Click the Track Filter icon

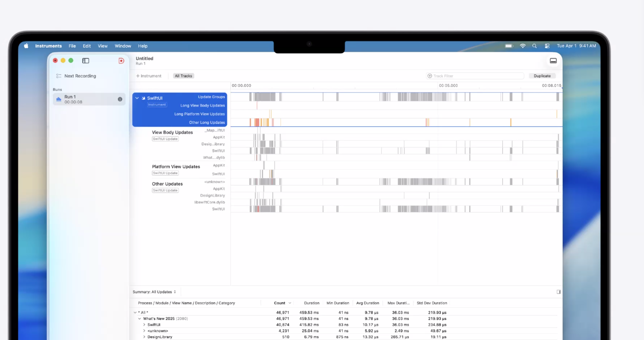tap(430, 76)
